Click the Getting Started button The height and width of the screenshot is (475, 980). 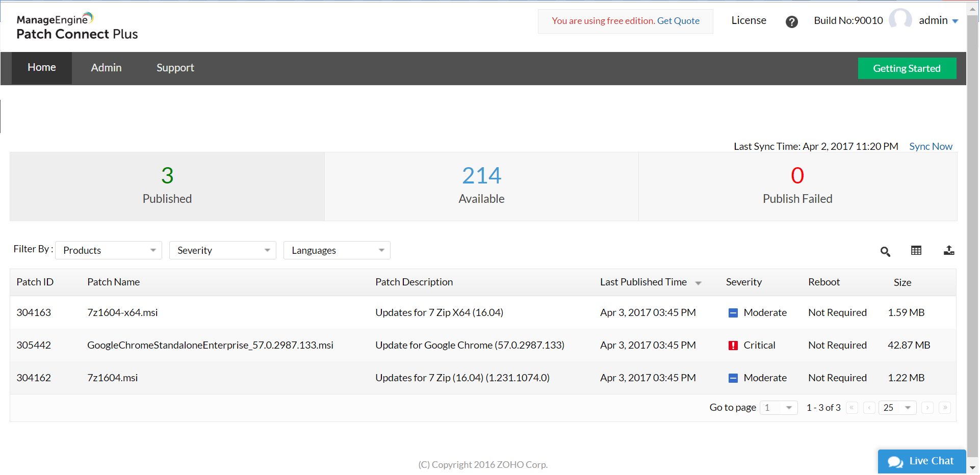(908, 69)
